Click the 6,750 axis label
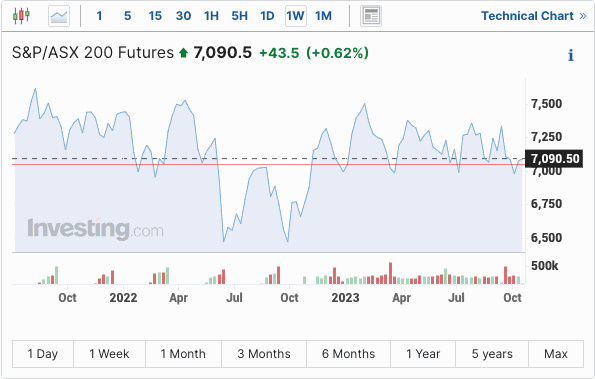This screenshot has width=595, height=379. point(546,204)
